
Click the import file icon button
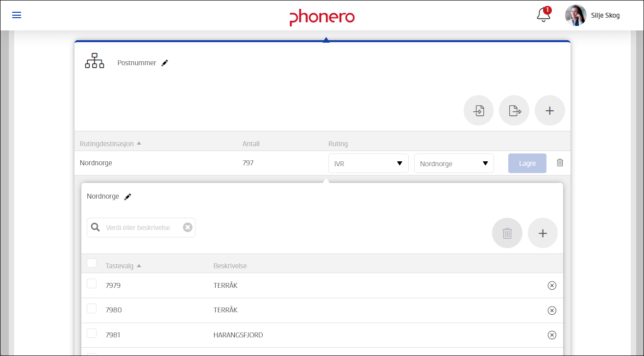click(x=478, y=110)
